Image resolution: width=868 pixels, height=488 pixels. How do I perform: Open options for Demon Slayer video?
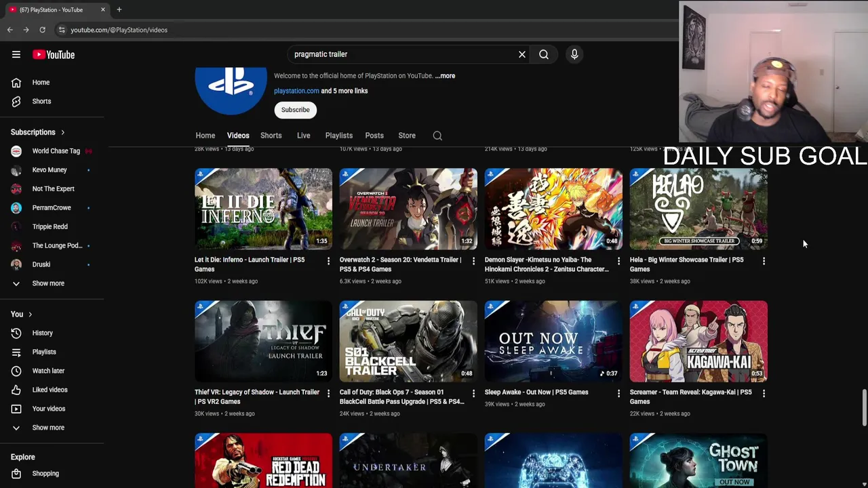[x=618, y=261]
